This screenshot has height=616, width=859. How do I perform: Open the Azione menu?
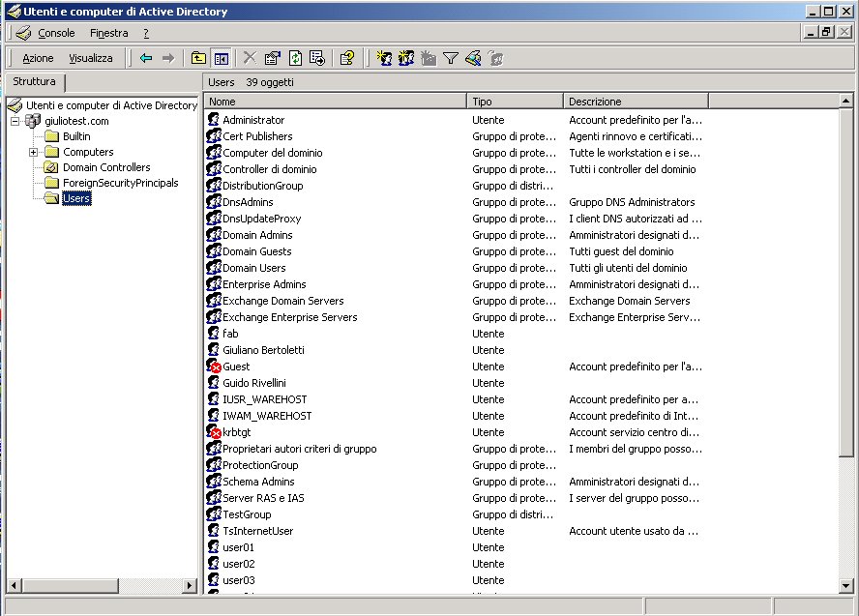pos(38,58)
